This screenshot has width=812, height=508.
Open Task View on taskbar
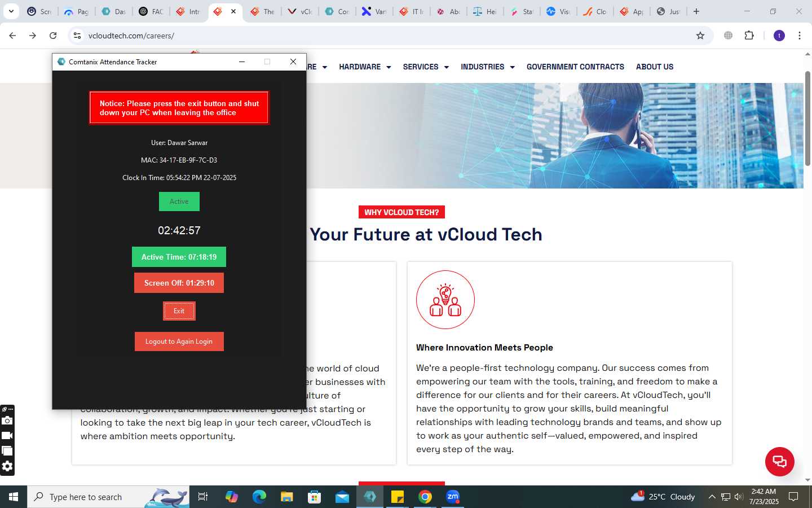[203, 497]
